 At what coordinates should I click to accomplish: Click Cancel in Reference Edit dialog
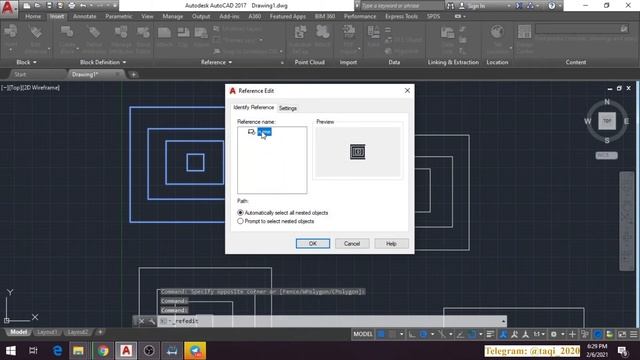[352, 244]
